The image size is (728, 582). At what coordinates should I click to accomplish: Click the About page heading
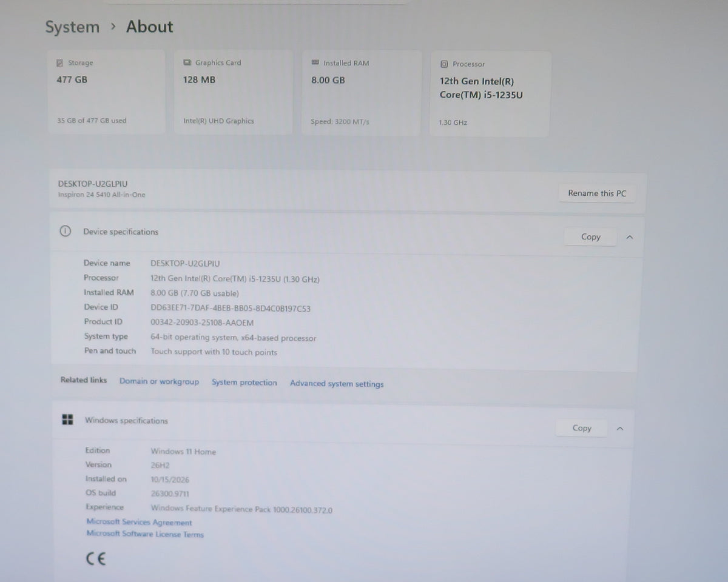149,27
